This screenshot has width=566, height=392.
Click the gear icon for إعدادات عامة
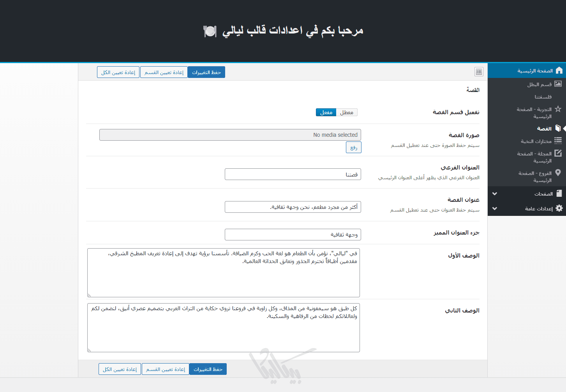point(559,208)
